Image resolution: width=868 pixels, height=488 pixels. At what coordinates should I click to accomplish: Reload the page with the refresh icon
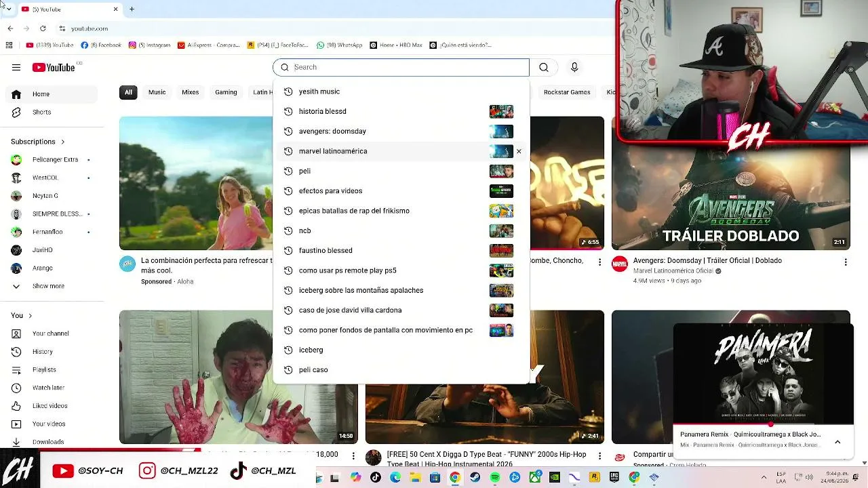[43, 28]
